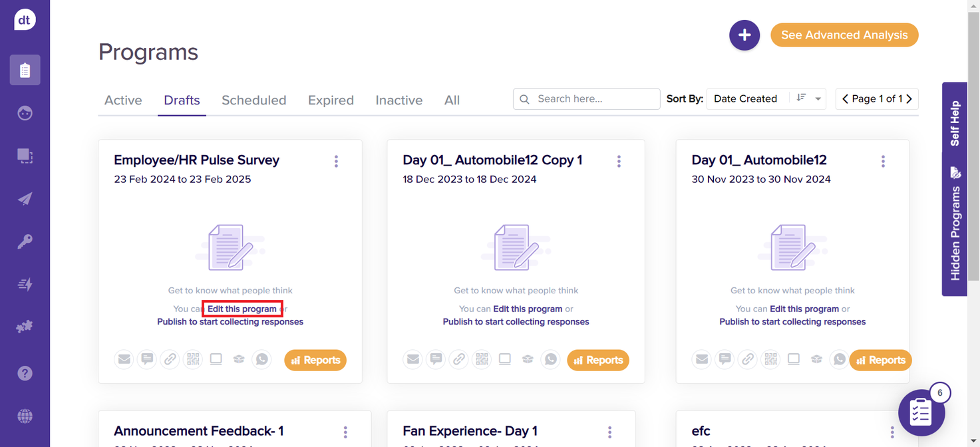Click See Advanced Analysis button
Viewport: 980px width, 447px height.
coord(844,35)
